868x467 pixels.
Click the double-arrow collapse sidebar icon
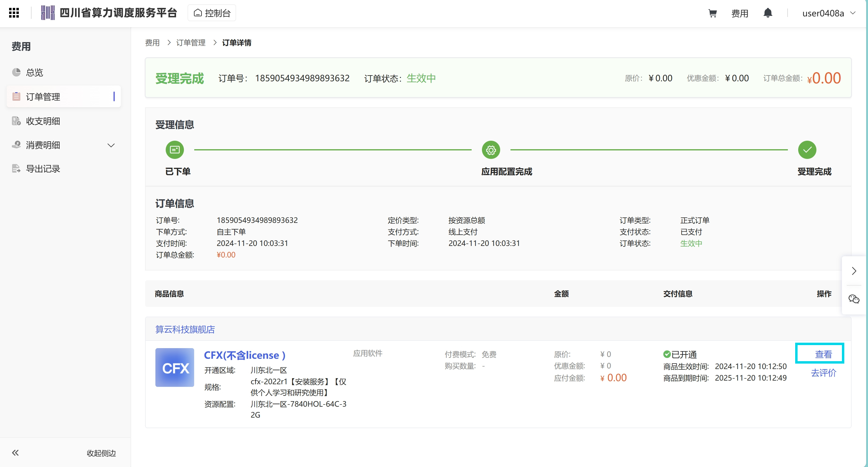[x=15, y=452]
